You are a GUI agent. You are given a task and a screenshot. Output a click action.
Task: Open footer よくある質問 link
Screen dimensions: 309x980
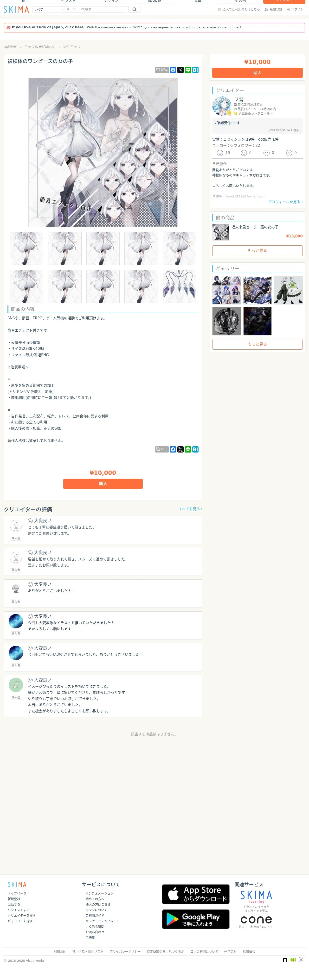tap(95, 926)
